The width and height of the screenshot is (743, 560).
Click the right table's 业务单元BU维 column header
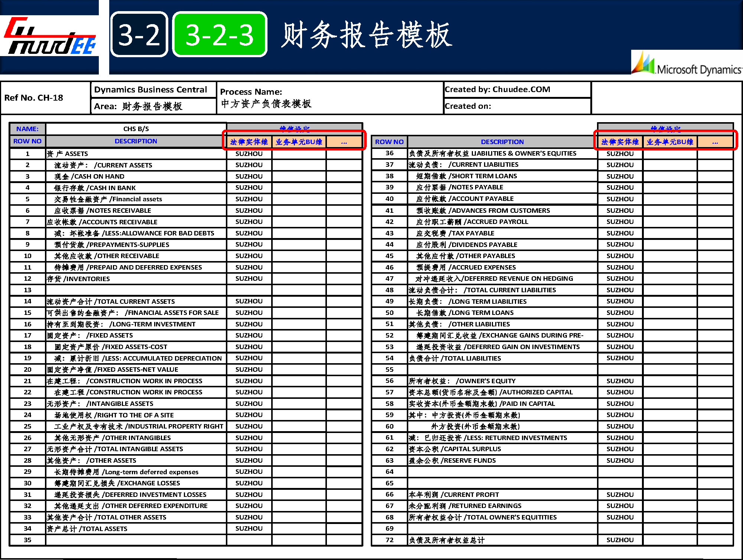670,142
